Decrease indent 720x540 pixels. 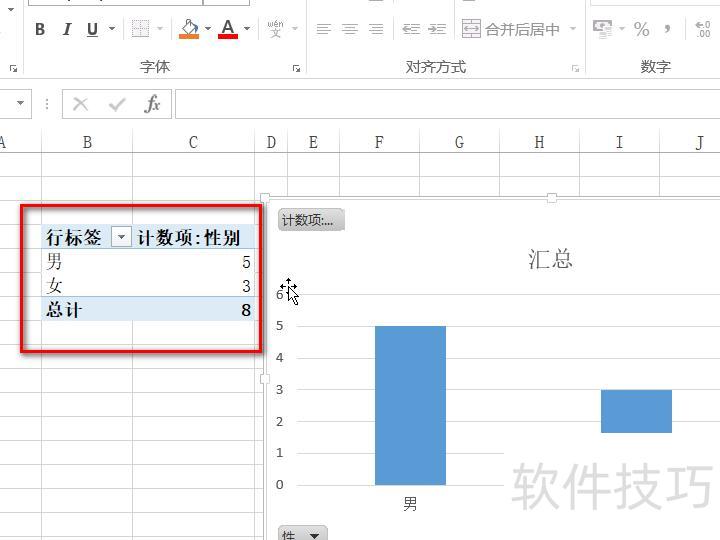coord(411,29)
